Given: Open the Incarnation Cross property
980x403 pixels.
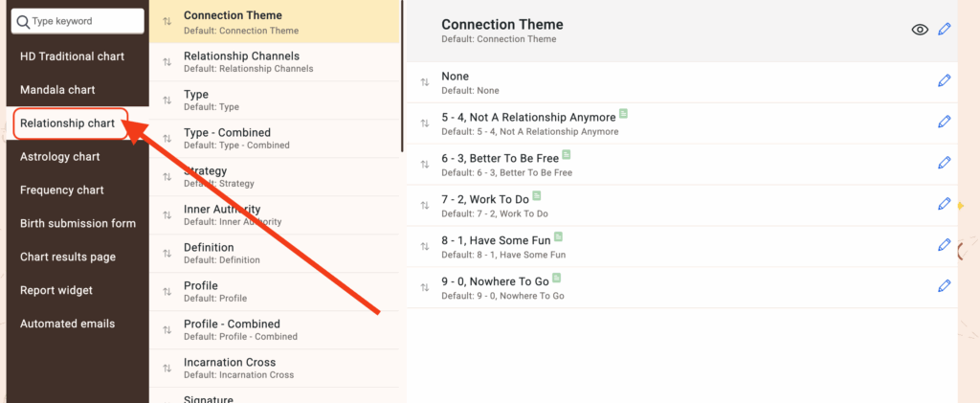Looking at the screenshot, I should click(x=230, y=368).
